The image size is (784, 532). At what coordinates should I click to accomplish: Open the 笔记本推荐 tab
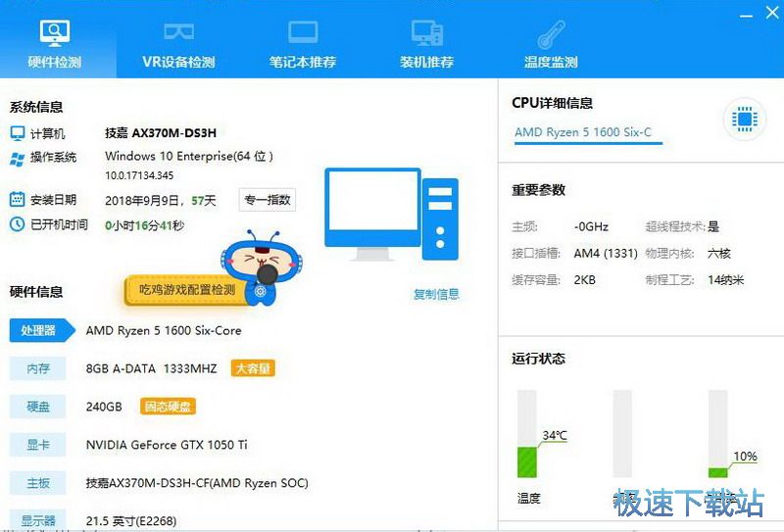pyautogui.click(x=303, y=43)
